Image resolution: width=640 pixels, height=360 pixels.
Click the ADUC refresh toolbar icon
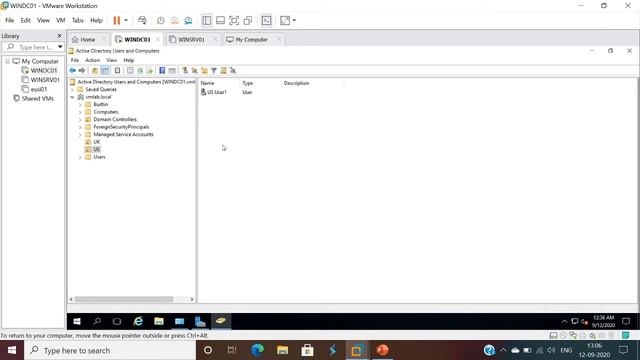coord(140,71)
